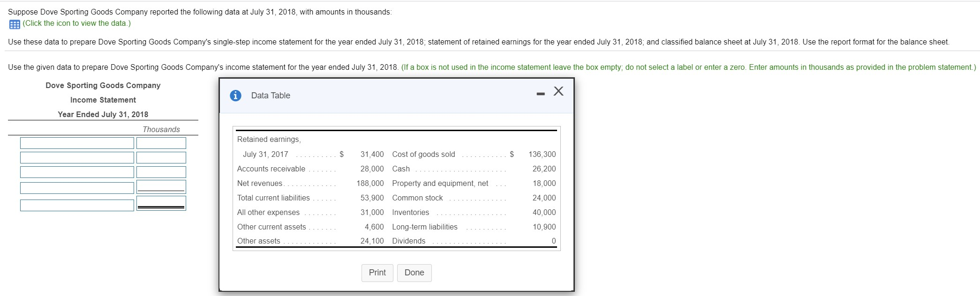Viewport: 980px width, 296px height.
Task: Click the 'Total current liabilities' label
Action: point(273,198)
